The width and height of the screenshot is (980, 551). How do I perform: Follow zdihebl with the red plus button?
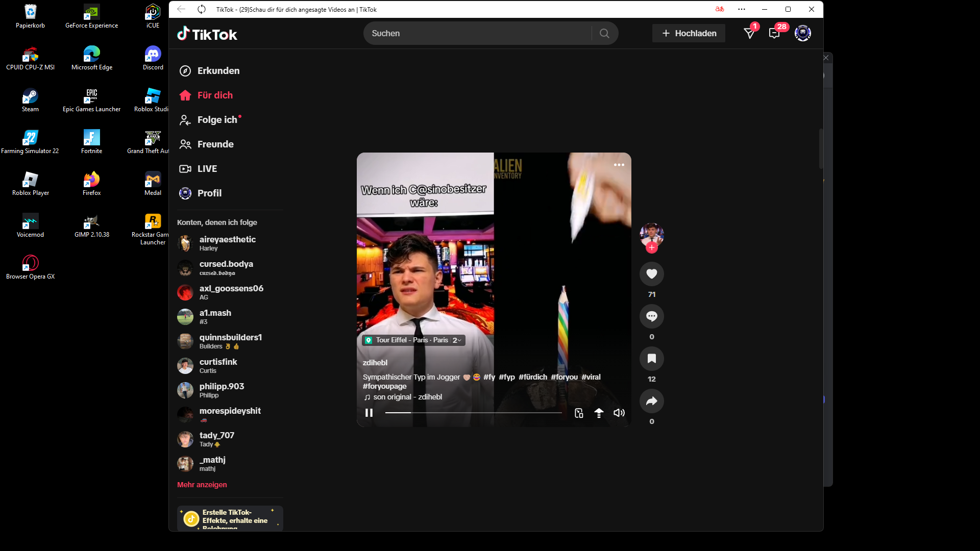[652, 248]
